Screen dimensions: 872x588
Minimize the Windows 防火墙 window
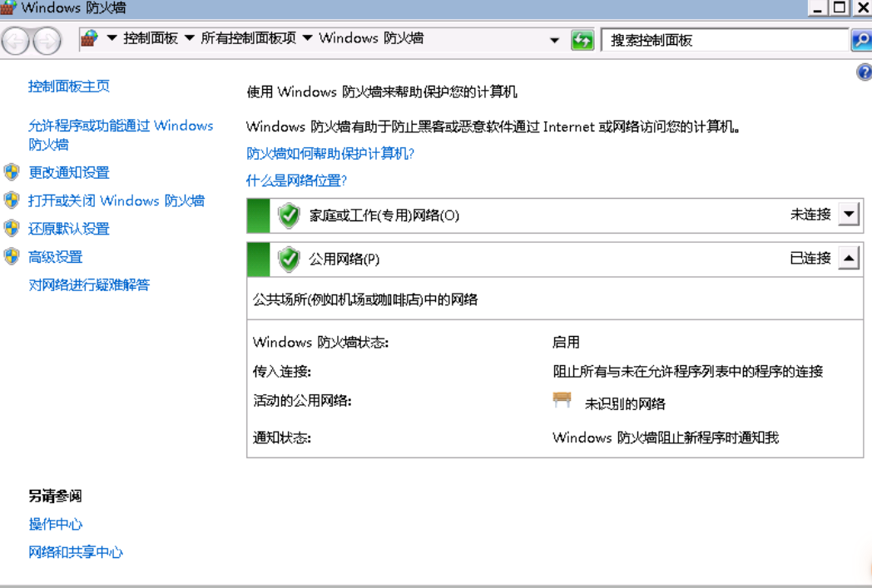tap(817, 7)
